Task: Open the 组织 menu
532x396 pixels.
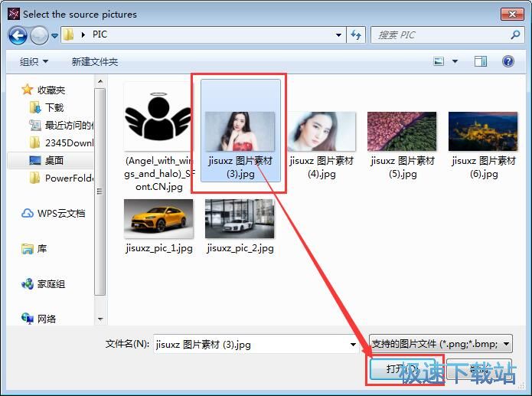Action: click(x=34, y=62)
